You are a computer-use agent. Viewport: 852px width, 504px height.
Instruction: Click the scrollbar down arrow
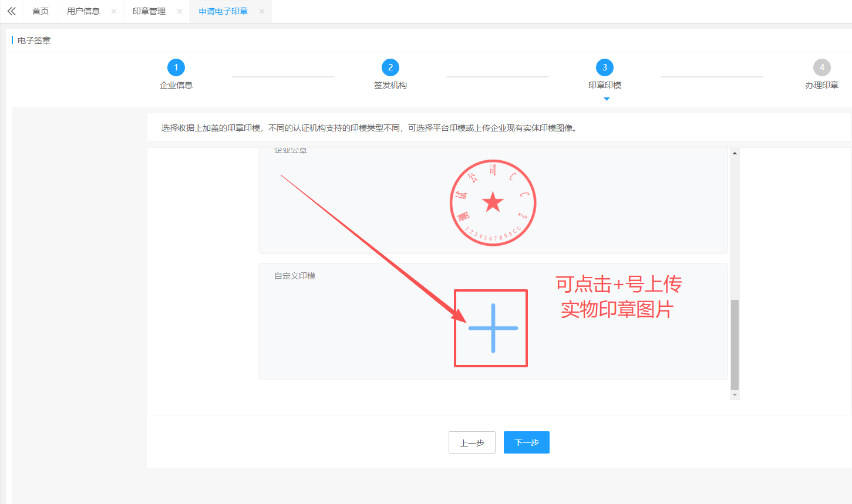click(735, 395)
